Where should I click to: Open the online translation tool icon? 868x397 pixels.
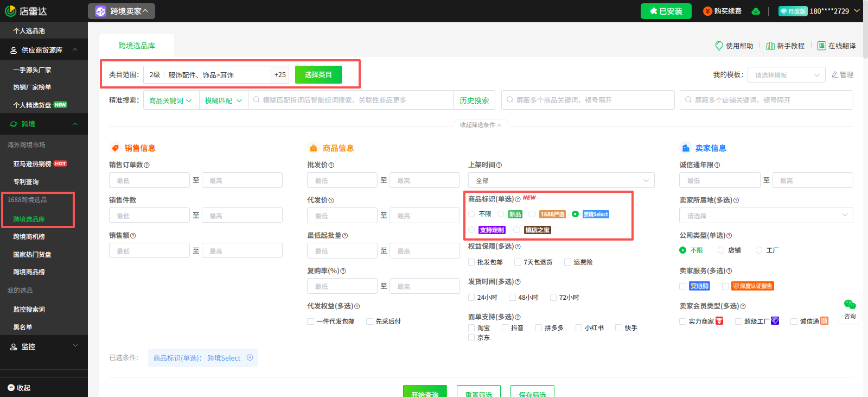821,46
